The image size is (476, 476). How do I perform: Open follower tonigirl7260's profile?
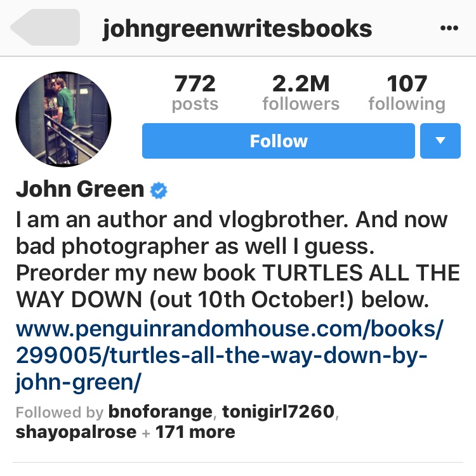[279, 412]
